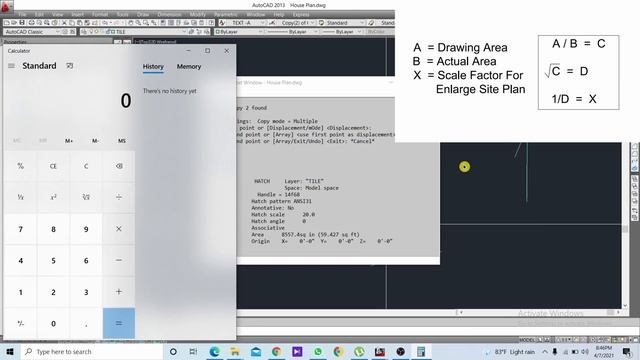Expand the AutoCAD Classic workspace dropdown
640x360 pixels.
(x=58, y=31)
